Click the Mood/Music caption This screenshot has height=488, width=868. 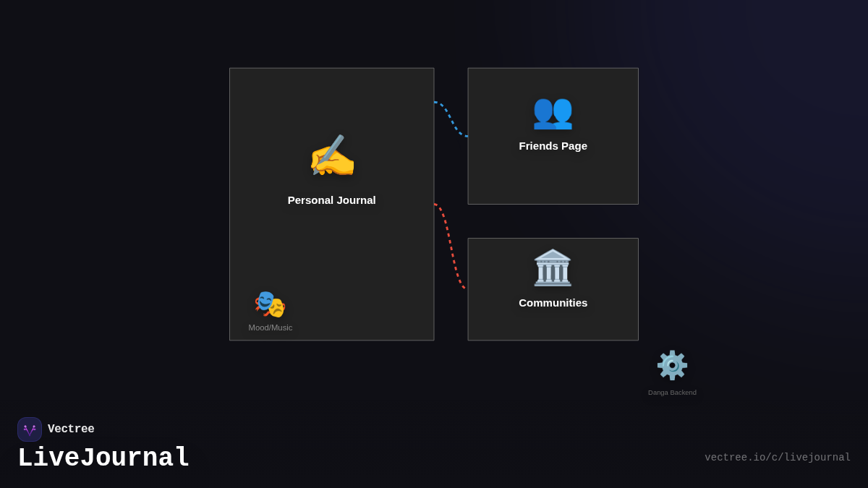tap(271, 328)
